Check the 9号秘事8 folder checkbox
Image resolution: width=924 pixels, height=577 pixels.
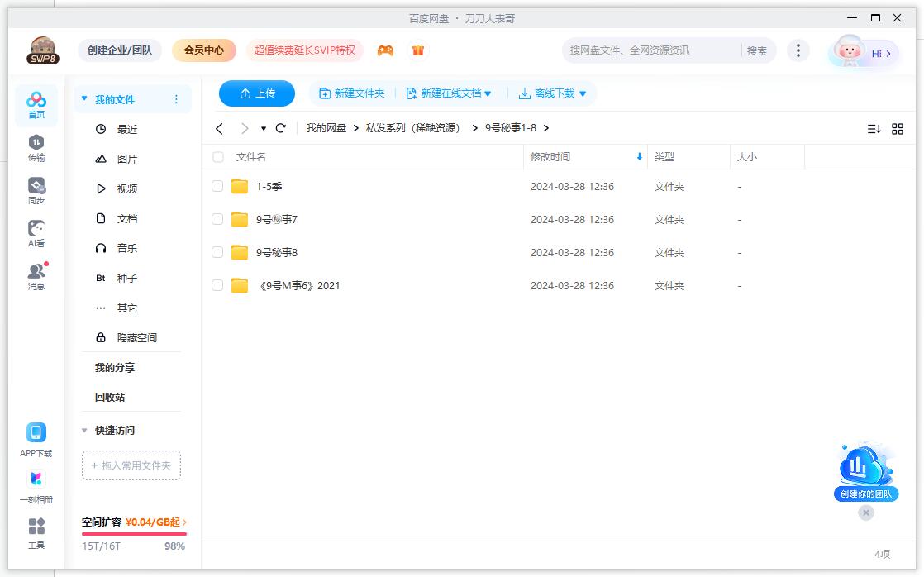coord(217,252)
